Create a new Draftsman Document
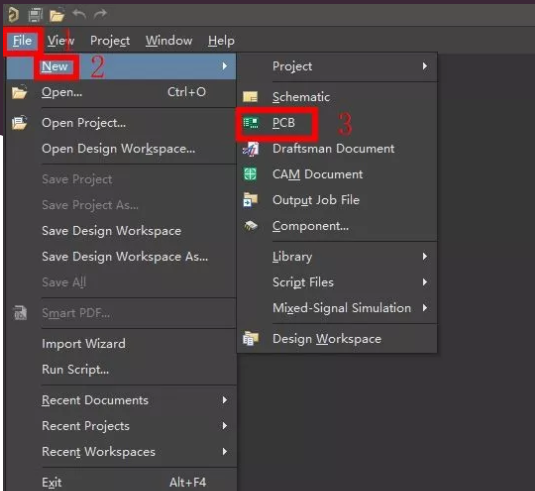 [x=337, y=149]
